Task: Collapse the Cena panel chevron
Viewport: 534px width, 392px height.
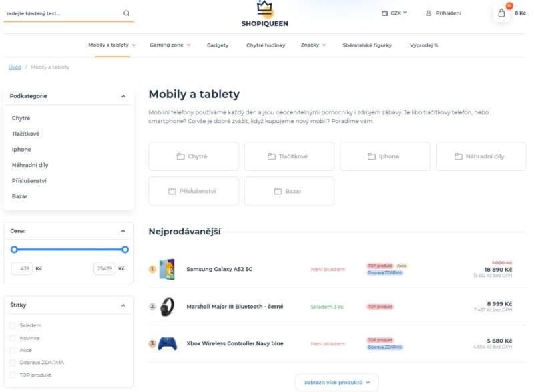Action: [x=123, y=231]
